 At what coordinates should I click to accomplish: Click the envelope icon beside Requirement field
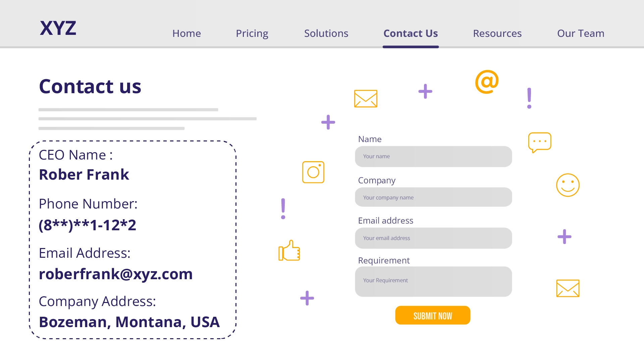tap(568, 288)
